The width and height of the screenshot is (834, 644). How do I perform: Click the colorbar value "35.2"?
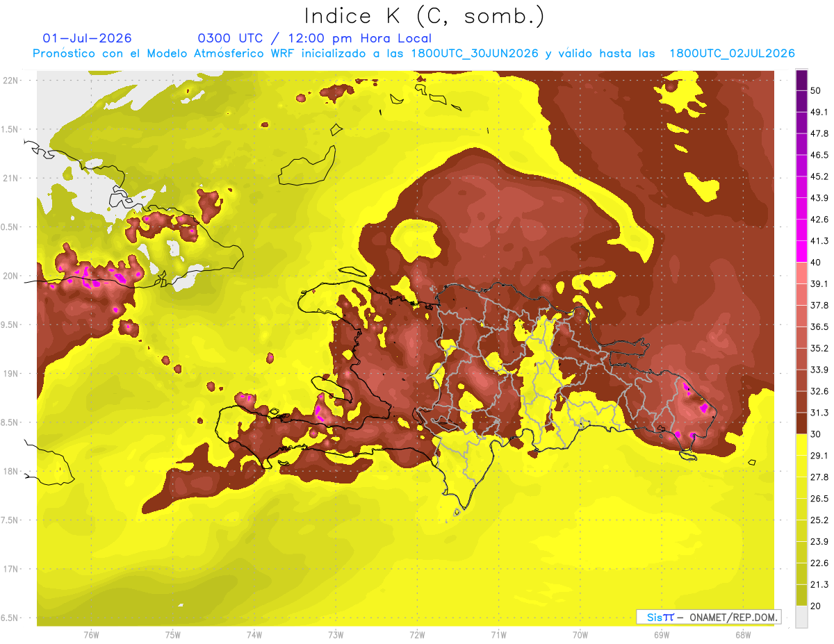(x=819, y=348)
